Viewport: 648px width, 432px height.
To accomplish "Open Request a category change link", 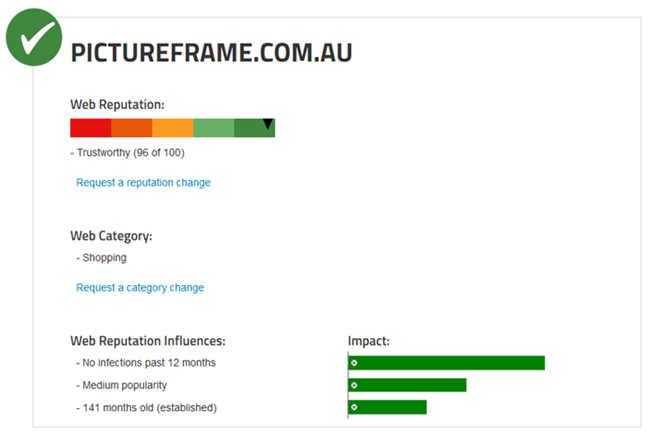I will coord(140,288).
